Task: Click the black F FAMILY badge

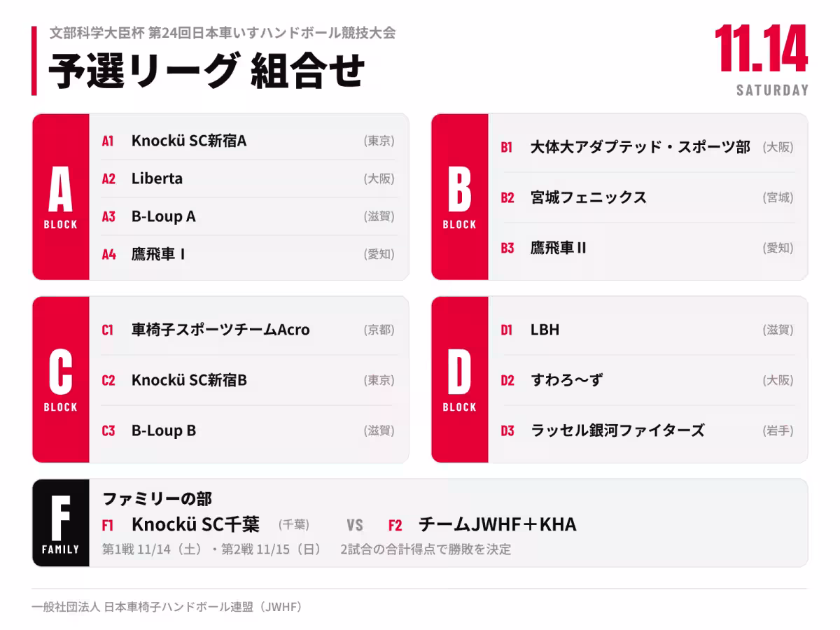Action: (61, 523)
